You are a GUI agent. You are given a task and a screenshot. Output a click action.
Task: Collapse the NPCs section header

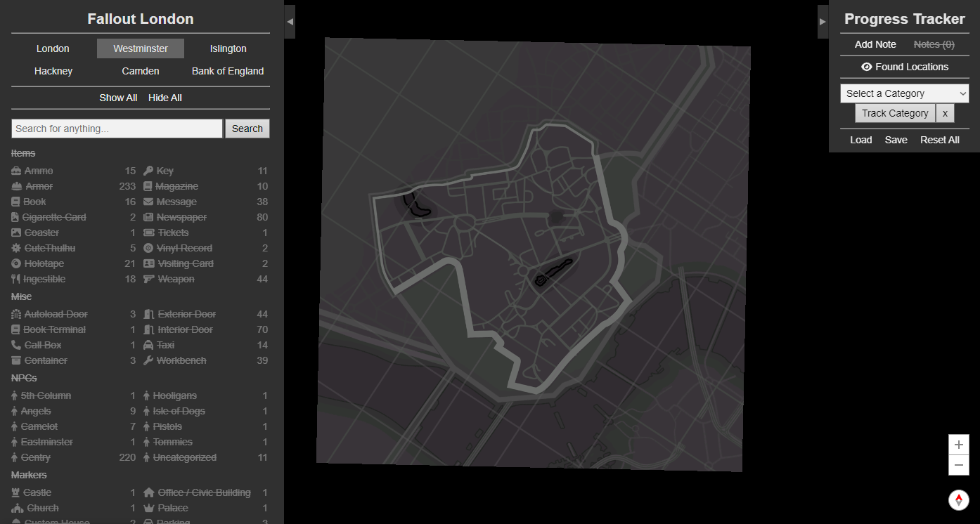pos(24,378)
